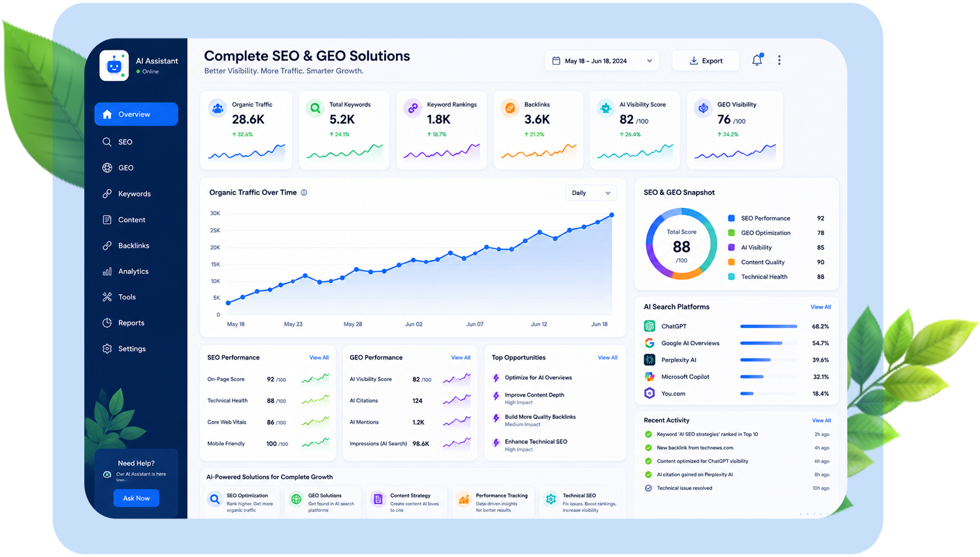
Task: Toggle check mark for Content optimized for ChatGPT
Action: coord(648,462)
